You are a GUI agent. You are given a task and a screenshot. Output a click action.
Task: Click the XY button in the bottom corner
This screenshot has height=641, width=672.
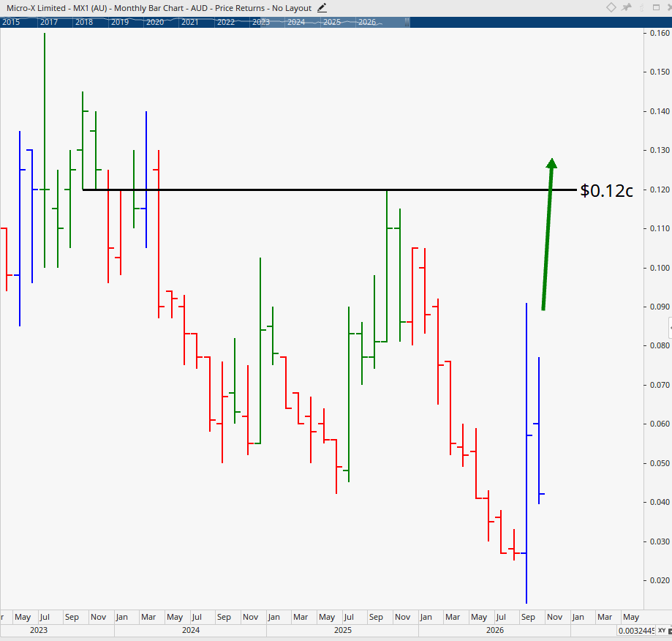click(x=662, y=630)
